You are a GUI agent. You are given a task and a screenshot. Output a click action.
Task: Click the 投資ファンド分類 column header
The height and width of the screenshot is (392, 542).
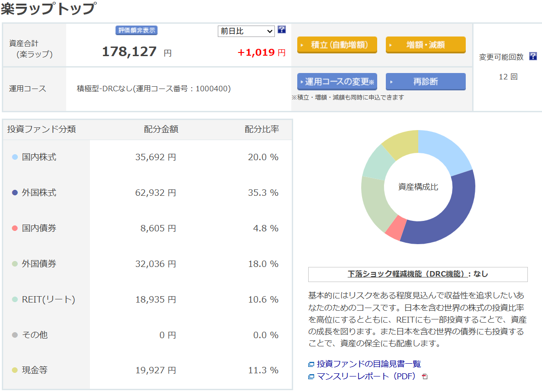42,129
